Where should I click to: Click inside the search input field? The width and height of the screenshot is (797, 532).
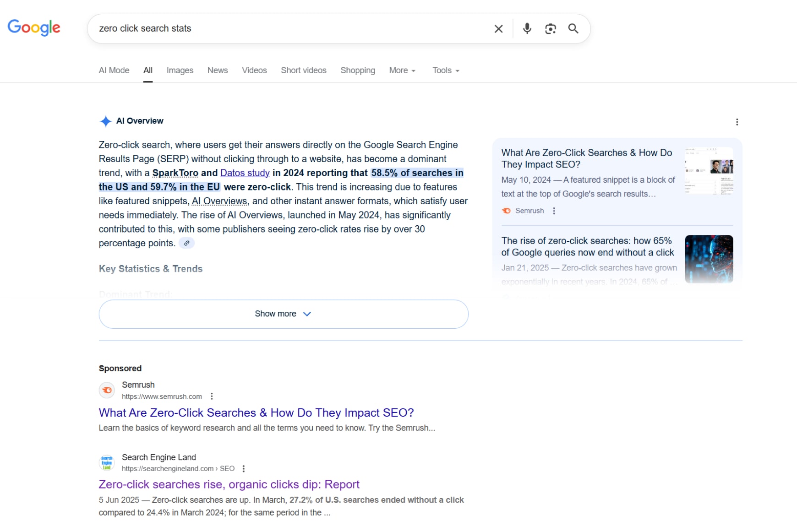click(x=275, y=28)
